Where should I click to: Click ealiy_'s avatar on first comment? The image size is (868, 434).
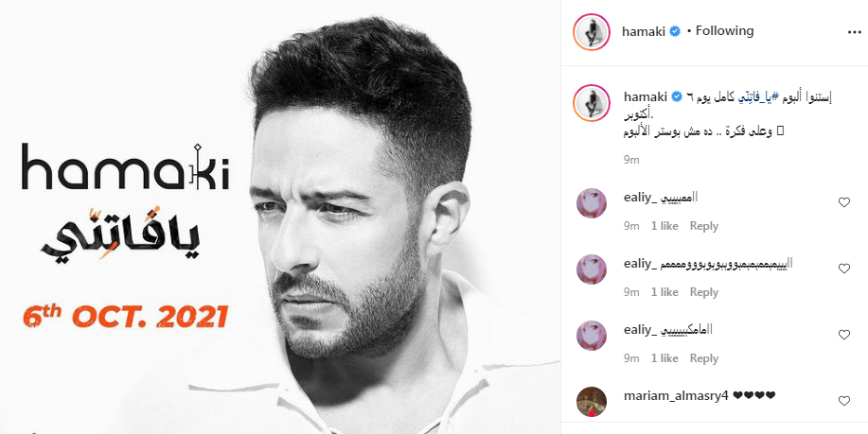592,203
